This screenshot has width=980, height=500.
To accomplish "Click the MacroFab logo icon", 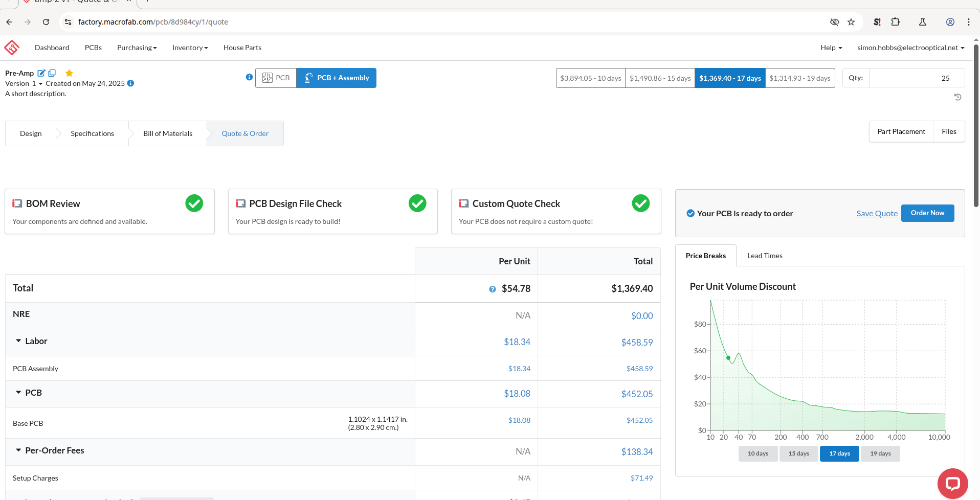I will (12, 48).
